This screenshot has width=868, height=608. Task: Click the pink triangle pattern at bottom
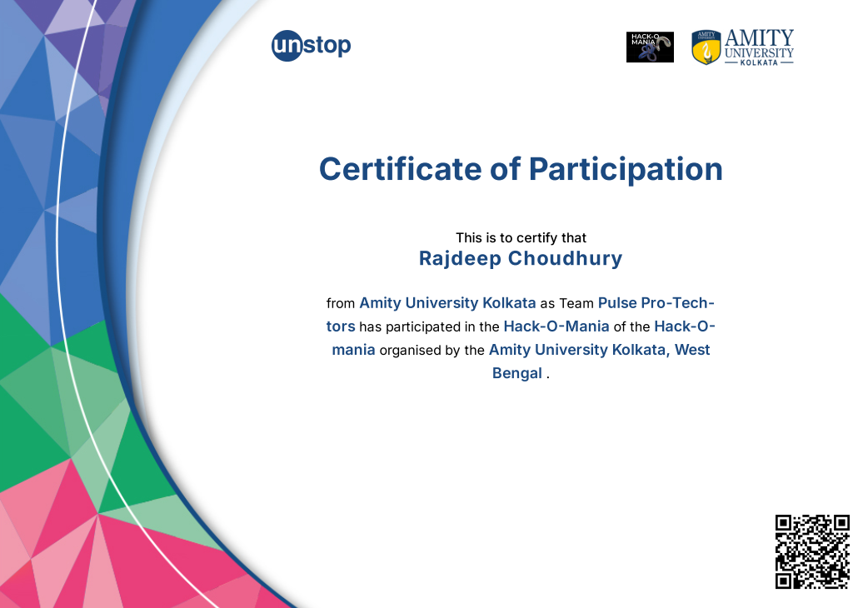(83, 550)
